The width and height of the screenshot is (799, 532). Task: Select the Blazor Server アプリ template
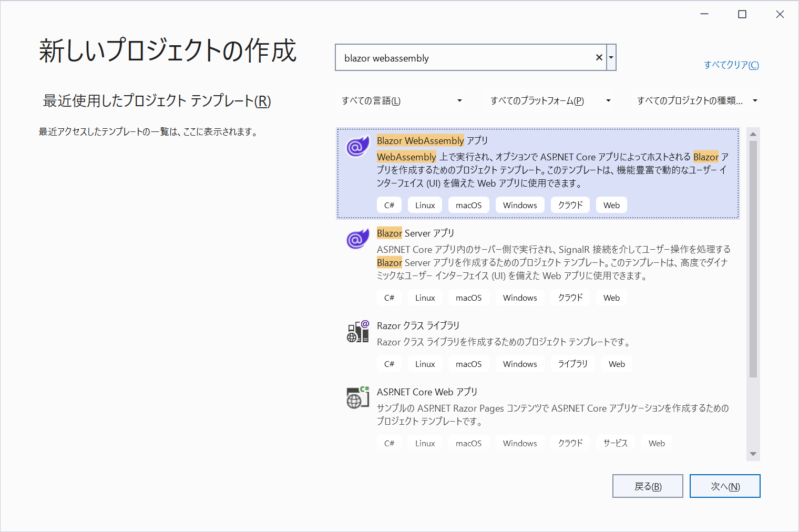pos(536,258)
